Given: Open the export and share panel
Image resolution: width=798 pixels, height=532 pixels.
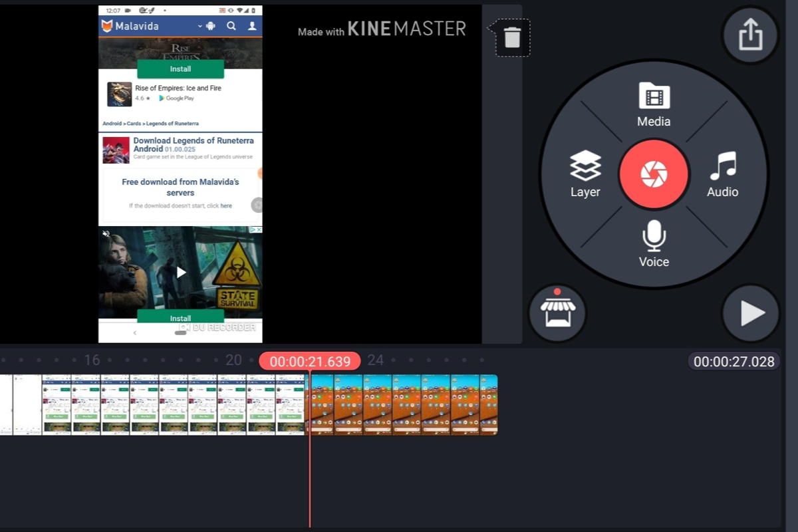Looking at the screenshot, I should (x=750, y=36).
